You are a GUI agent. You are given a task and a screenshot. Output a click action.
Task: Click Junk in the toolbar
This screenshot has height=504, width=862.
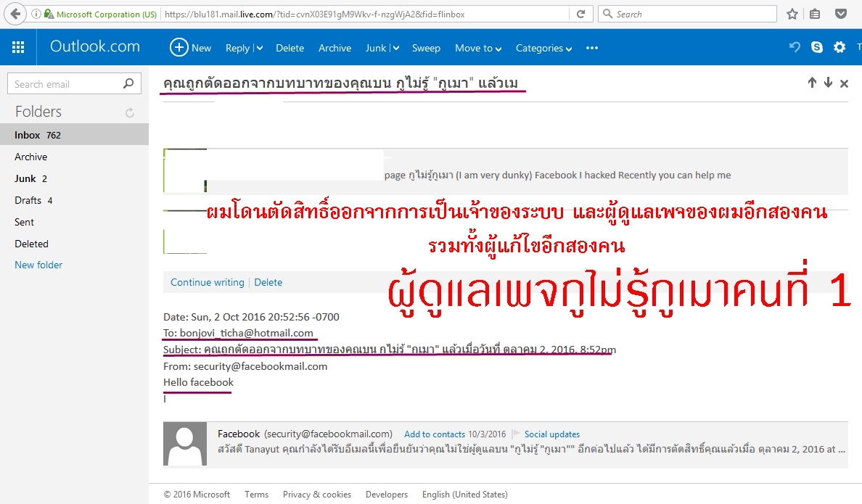[x=375, y=49]
